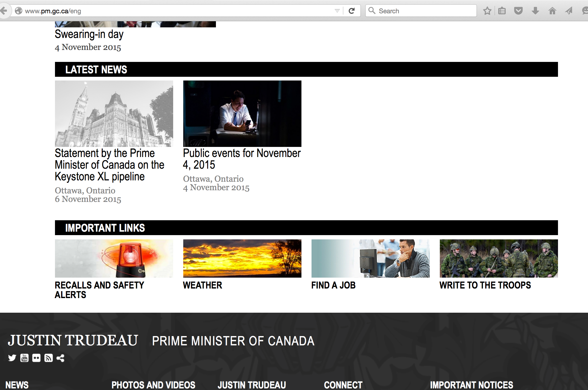Open Public events for November 4 headline

click(242, 159)
